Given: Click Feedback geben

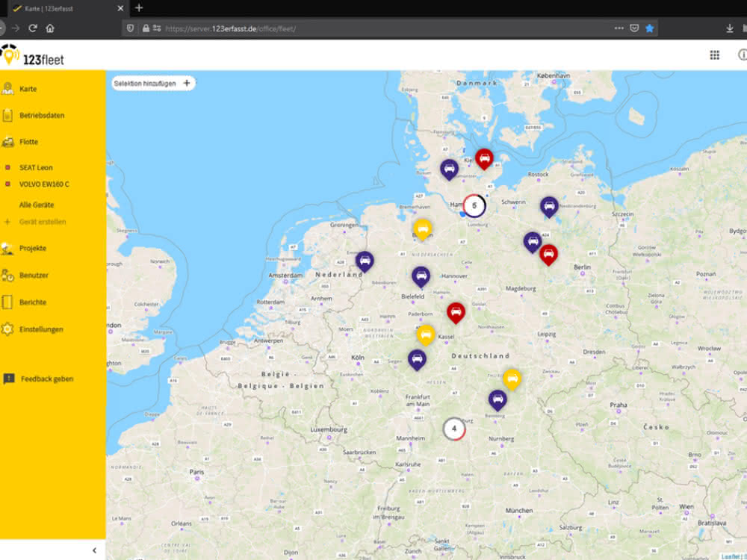Looking at the screenshot, I should pyautogui.click(x=47, y=379).
